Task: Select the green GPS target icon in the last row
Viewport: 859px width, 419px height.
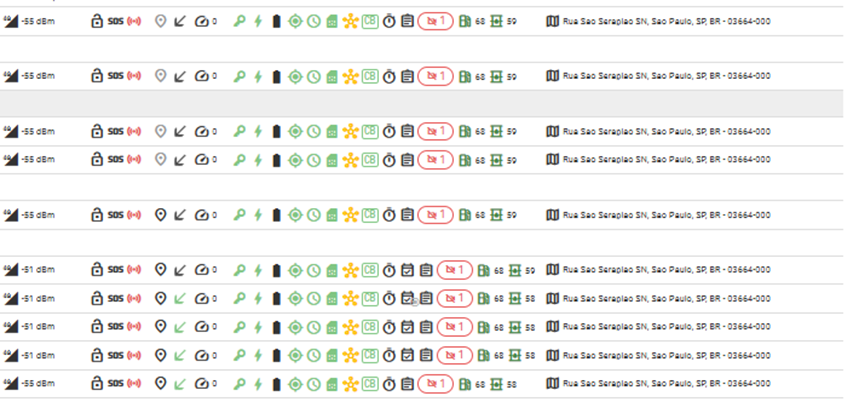Action: tap(295, 384)
